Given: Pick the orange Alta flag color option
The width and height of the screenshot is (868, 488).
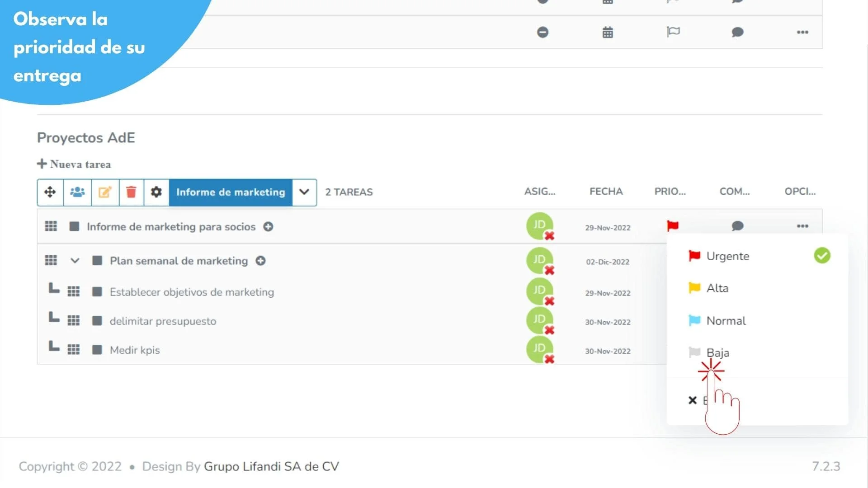Looking at the screenshot, I should click(x=717, y=288).
